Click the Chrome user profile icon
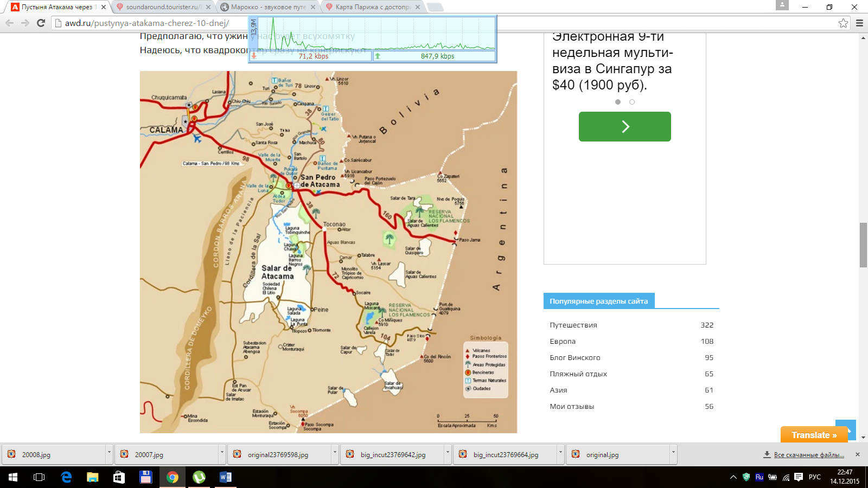Viewport: 868px width, 488px height. pyautogui.click(x=782, y=5)
